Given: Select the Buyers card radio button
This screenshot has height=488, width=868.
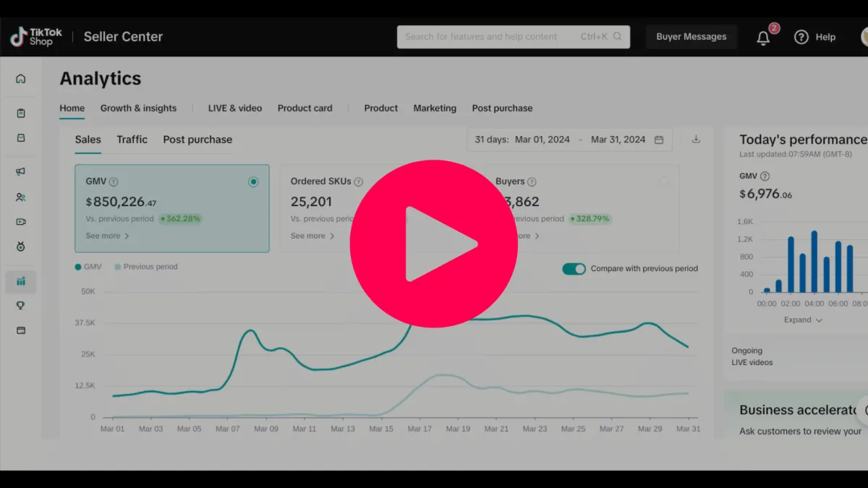Looking at the screenshot, I should [x=663, y=182].
